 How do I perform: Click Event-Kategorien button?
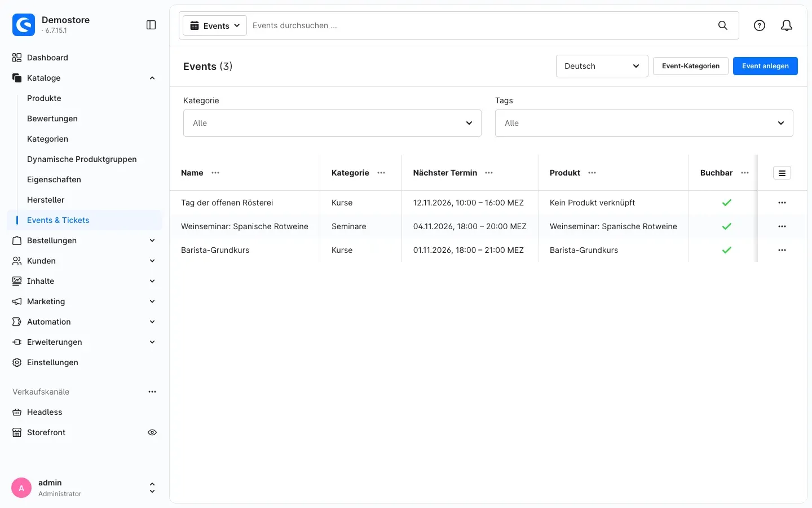coord(691,66)
